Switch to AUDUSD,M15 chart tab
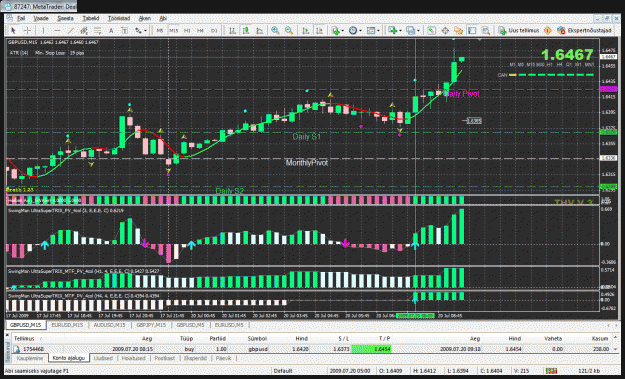This screenshot has width=625, height=379. (109, 325)
